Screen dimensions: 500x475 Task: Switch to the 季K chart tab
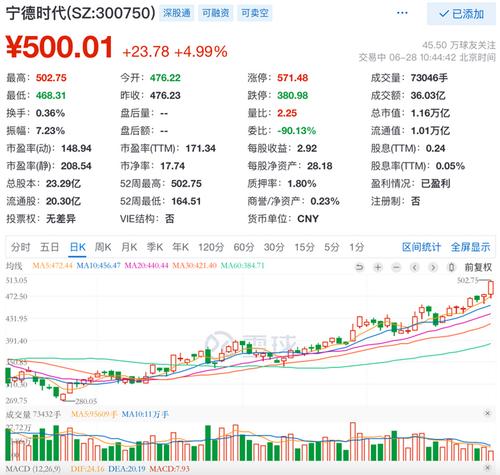pos(155,247)
